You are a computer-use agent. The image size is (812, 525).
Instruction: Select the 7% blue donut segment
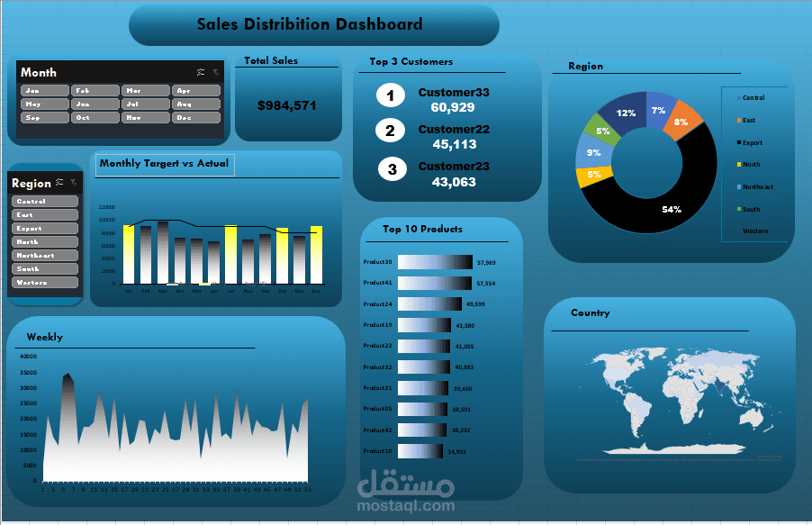pyautogui.click(x=660, y=109)
